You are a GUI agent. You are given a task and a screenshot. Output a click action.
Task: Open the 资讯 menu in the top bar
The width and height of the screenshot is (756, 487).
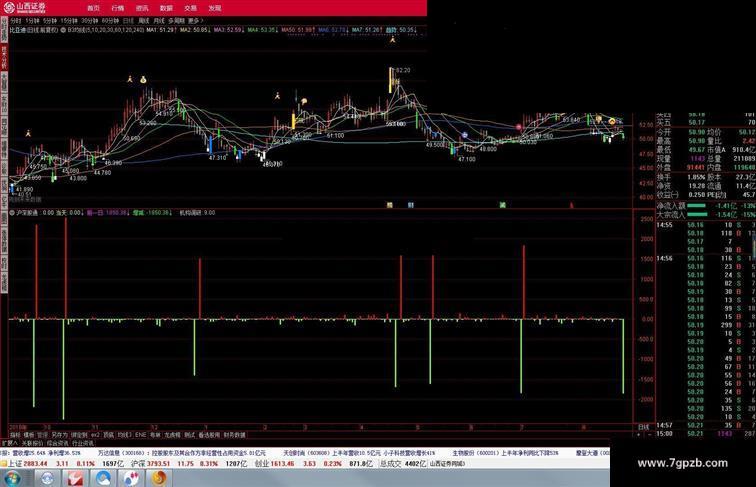click(x=142, y=8)
